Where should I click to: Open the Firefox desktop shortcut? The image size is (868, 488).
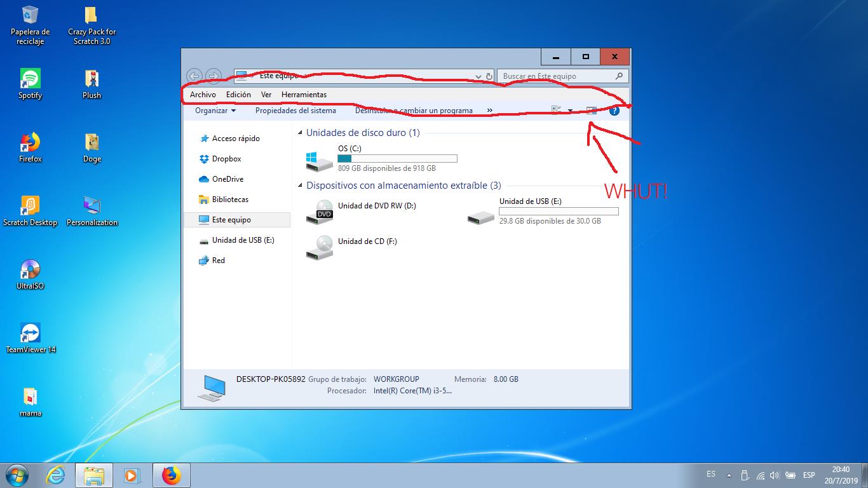click(x=30, y=147)
